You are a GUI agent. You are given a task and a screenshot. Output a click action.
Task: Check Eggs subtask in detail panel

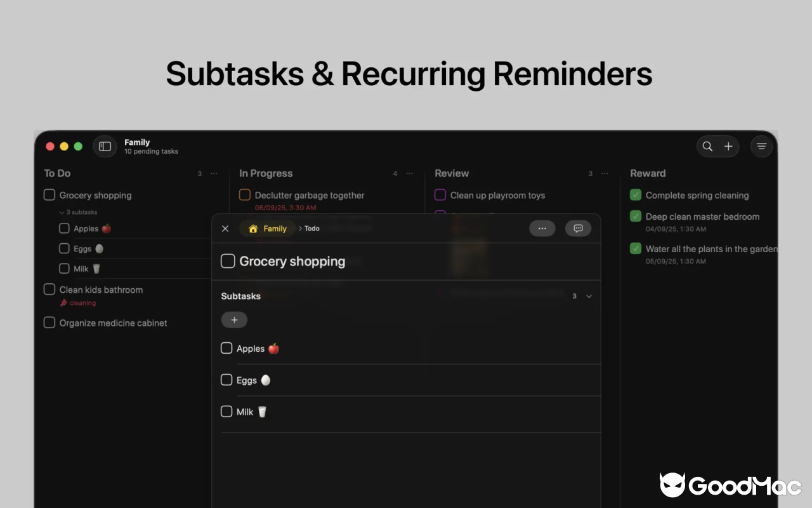(226, 380)
